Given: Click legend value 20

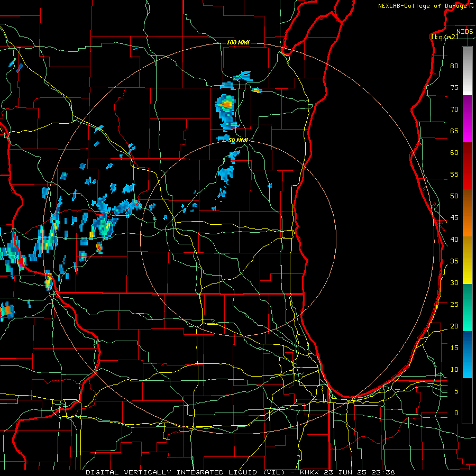Looking at the screenshot, I should pyautogui.click(x=454, y=326).
